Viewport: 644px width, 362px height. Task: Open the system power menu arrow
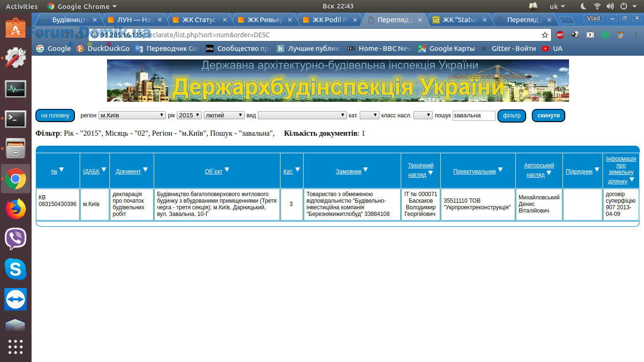[x=634, y=6]
